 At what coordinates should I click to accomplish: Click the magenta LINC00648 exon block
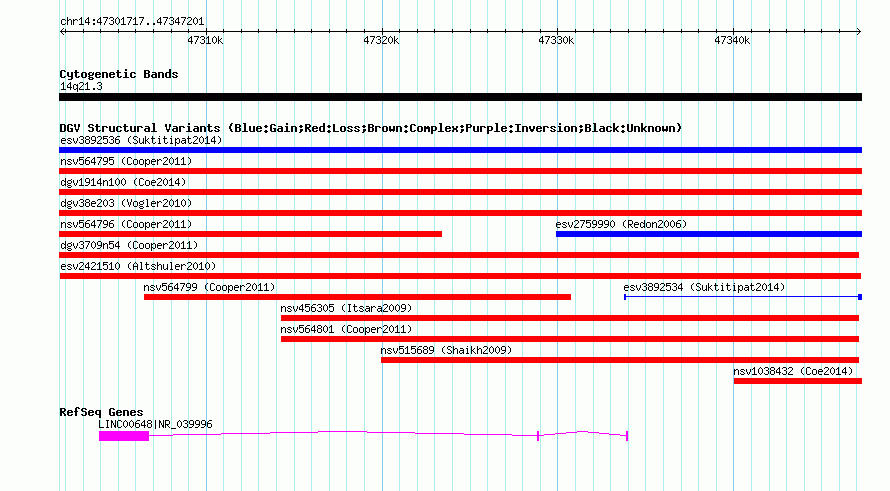(x=124, y=436)
